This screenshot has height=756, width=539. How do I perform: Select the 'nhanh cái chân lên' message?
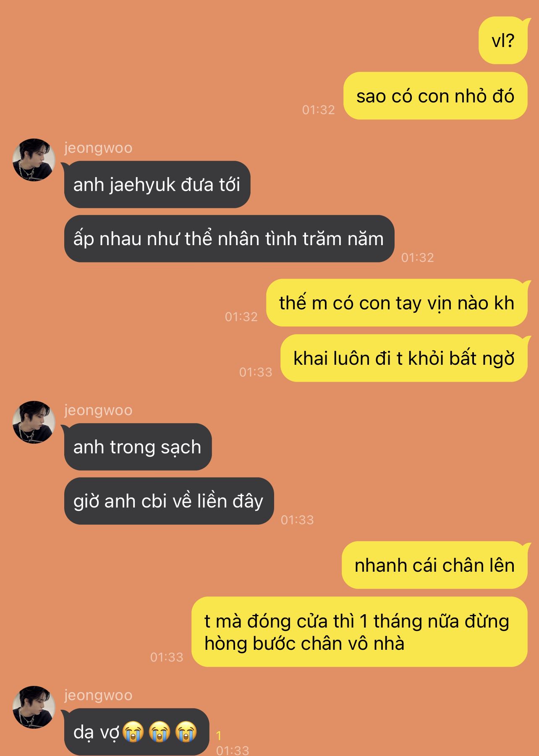(x=434, y=565)
